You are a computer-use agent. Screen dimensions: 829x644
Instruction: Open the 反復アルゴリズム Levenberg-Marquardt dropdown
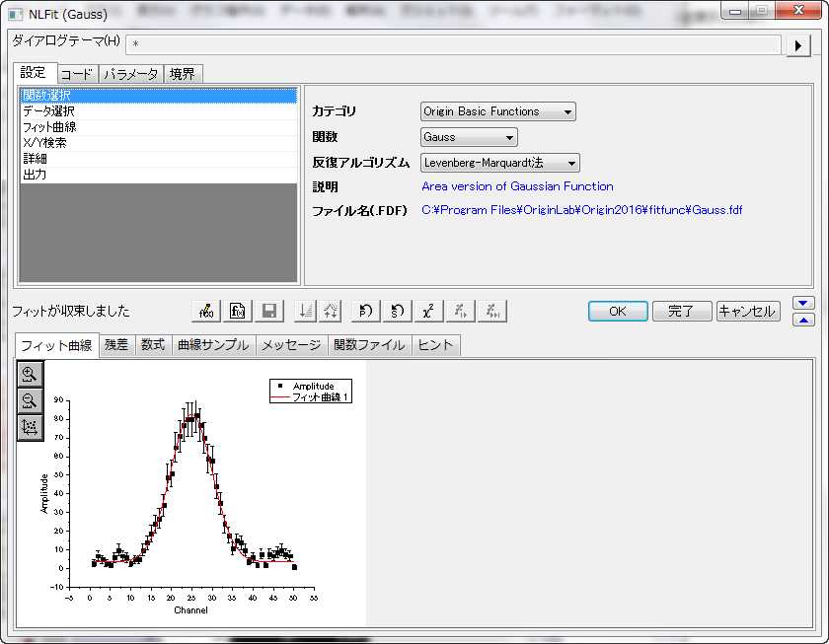click(500, 163)
